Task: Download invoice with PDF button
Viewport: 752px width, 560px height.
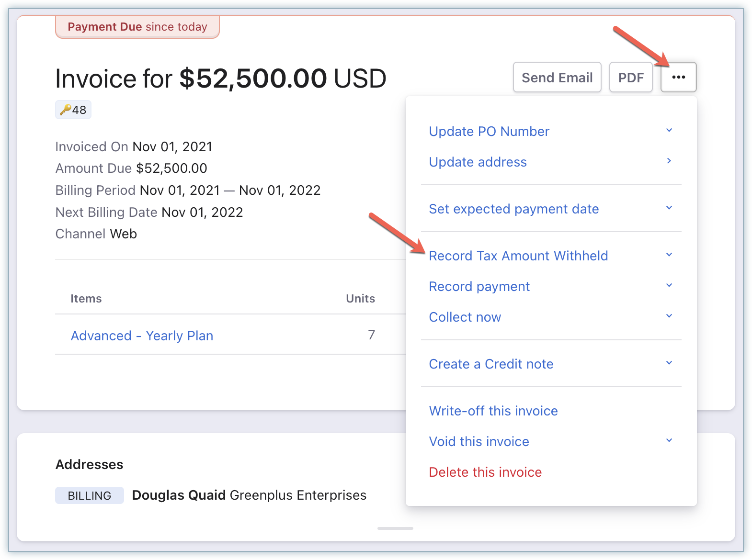Action: pyautogui.click(x=630, y=78)
